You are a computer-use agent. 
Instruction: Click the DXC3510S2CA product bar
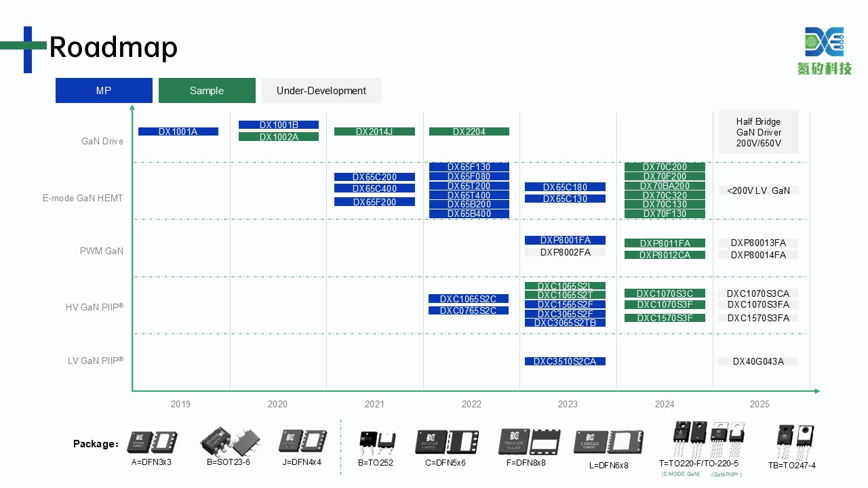click(565, 361)
